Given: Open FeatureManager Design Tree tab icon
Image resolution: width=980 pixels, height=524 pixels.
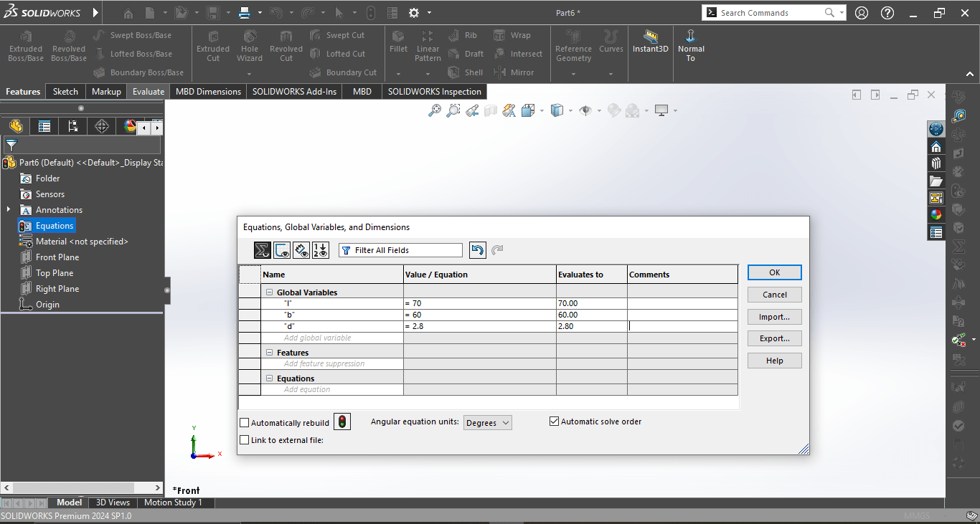Looking at the screenshot, I should click(16, 126).
